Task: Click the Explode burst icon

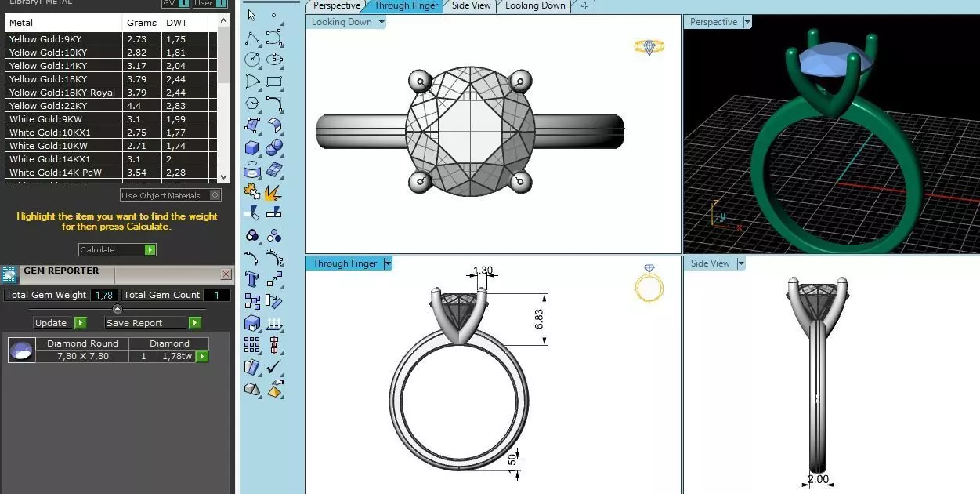Action: (274, 191)
